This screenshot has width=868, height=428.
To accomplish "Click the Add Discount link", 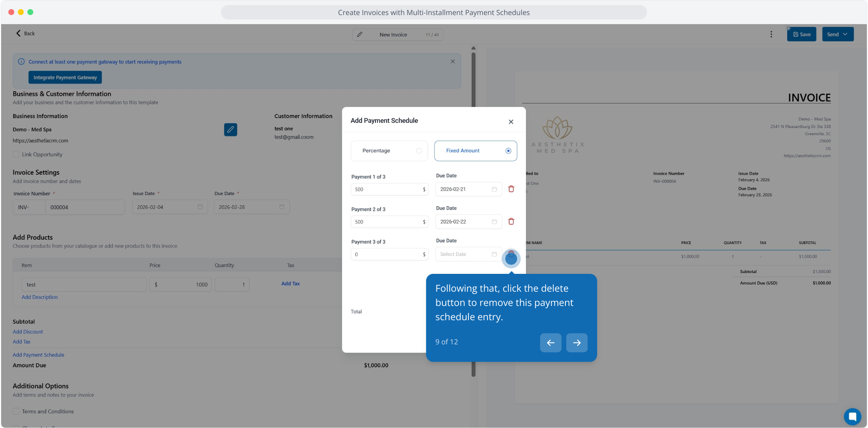I will pyautogui.click(x=28, y=332).
